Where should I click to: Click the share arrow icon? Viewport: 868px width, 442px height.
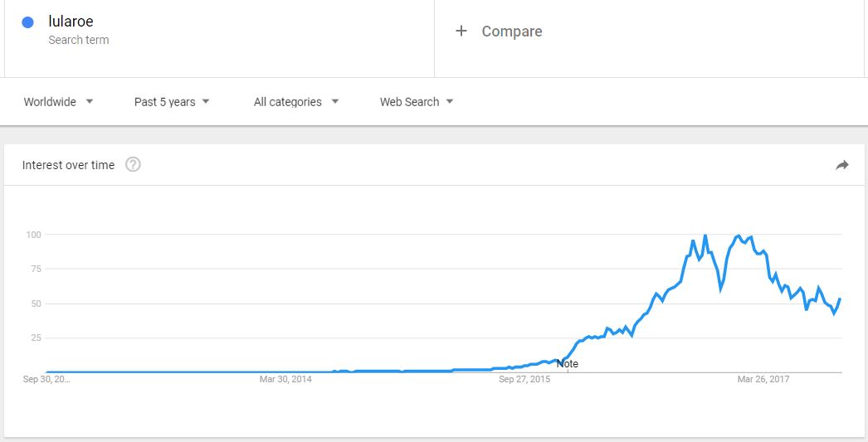point(841,165)
